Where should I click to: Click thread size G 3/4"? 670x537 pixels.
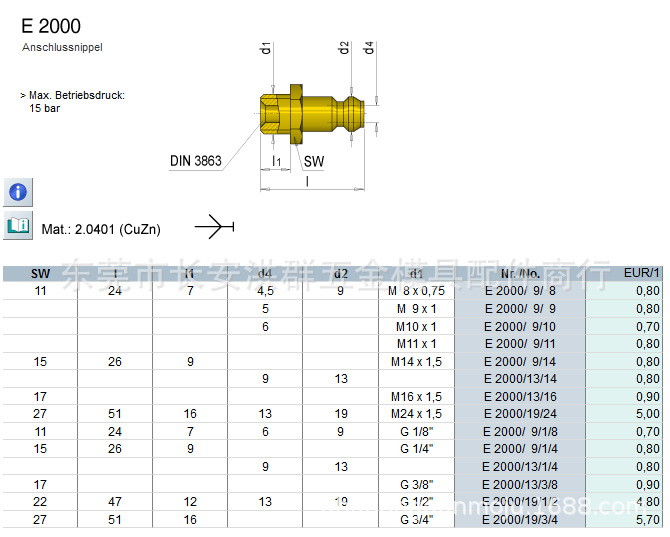[x=416, y=520]
